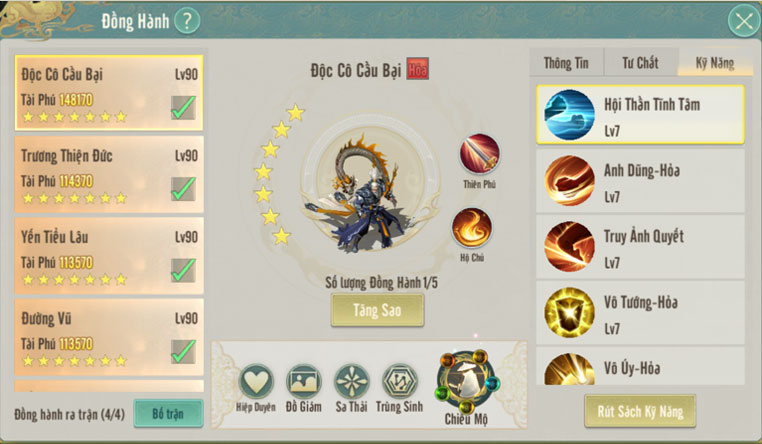Image resolution: width=762 pixels, height=444 pixels.
Task: Select the Thiên Phú sword icon
Action: [x=479, y=154]
